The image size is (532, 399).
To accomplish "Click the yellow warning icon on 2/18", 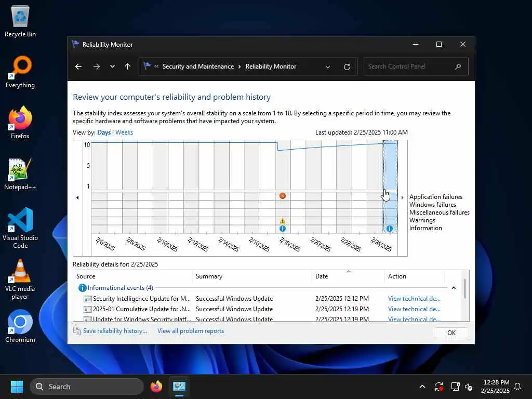I will [x=282, y=221].
